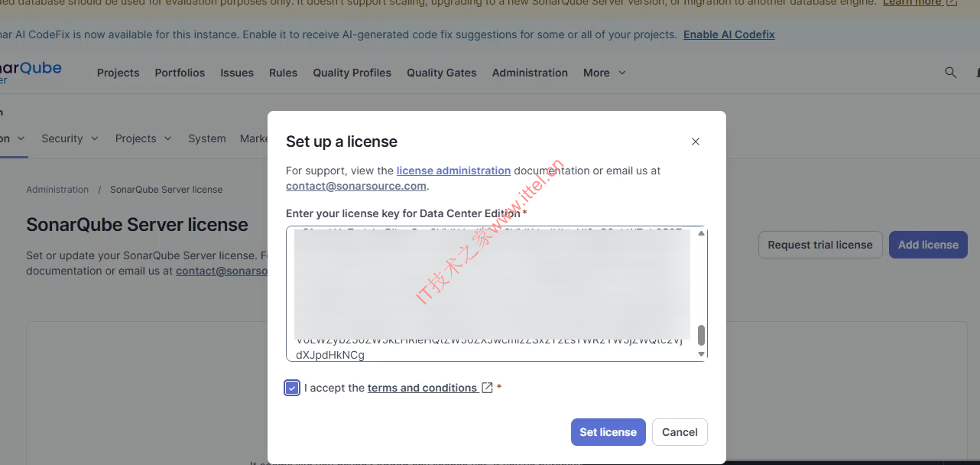Click the Request trial license button
The width and height of the screenshot is (980, 465).
point(819,245)
